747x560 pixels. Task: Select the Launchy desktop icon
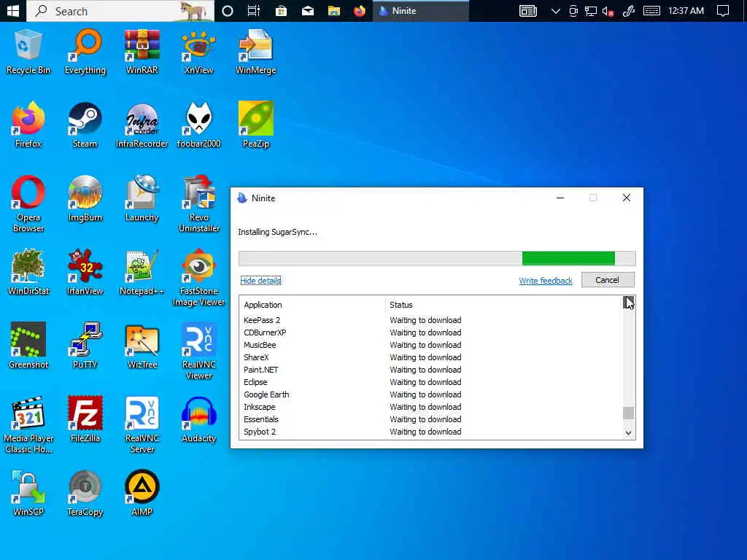142,200
